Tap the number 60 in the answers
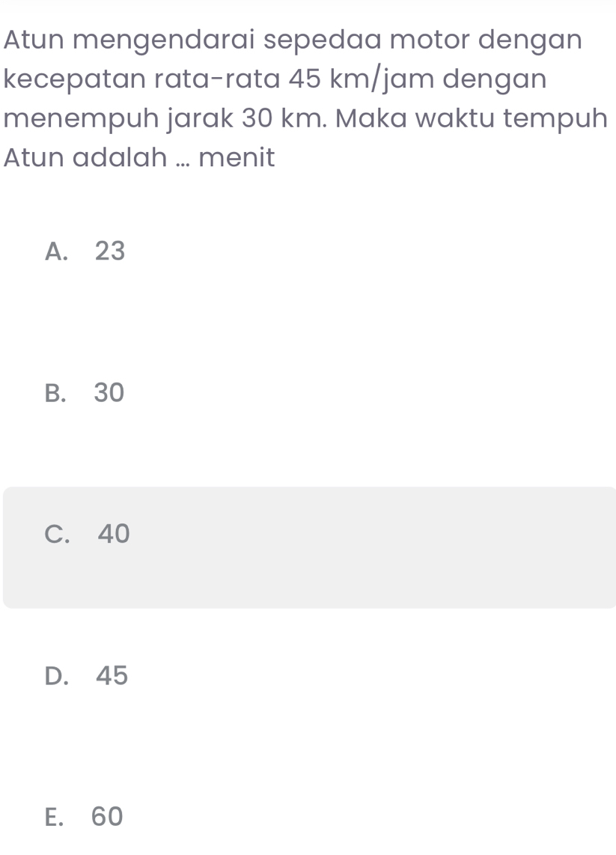This screenshot has width=616, height=855. pyautogui.click(x=106, y=817)
